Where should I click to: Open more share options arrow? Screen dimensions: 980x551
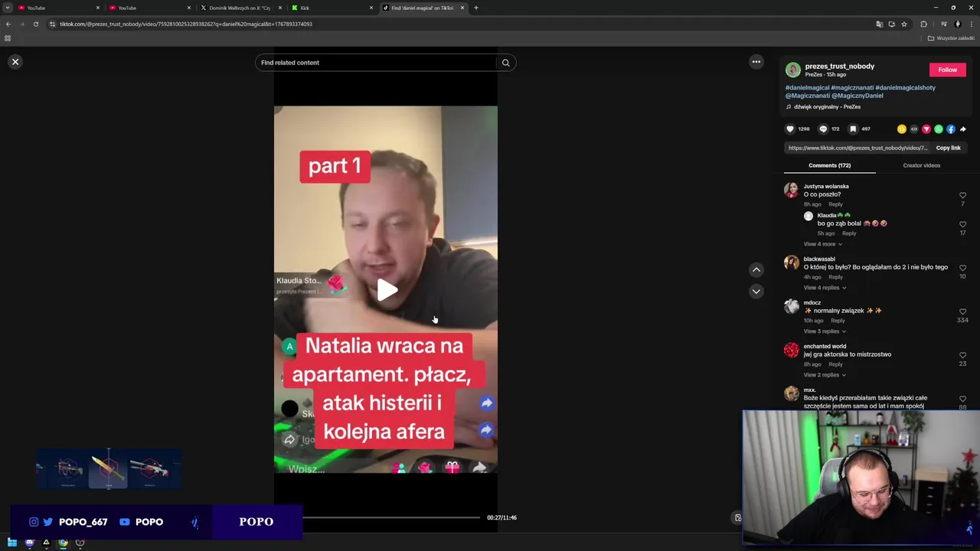tap(963, 129)
